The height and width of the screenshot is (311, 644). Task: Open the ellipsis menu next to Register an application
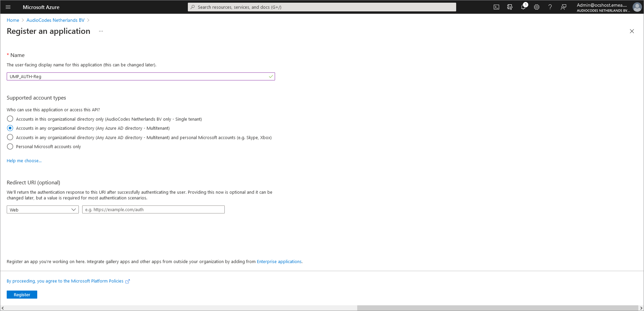[x=101, y=31]
